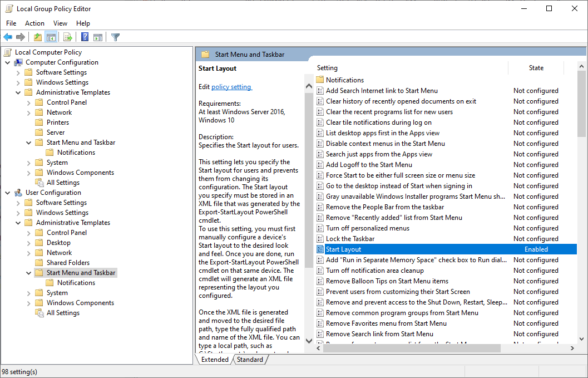Select Network under User Configuration
The image size is (588, 378).
[x=60, y=253]
